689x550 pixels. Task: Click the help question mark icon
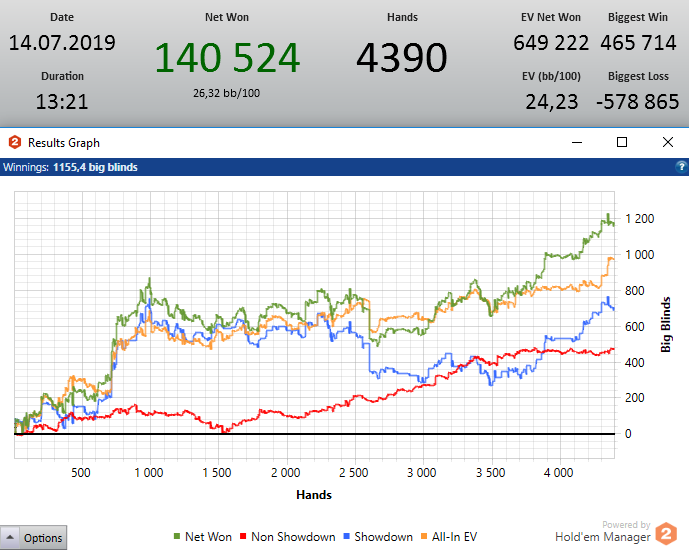coord(681,167)
